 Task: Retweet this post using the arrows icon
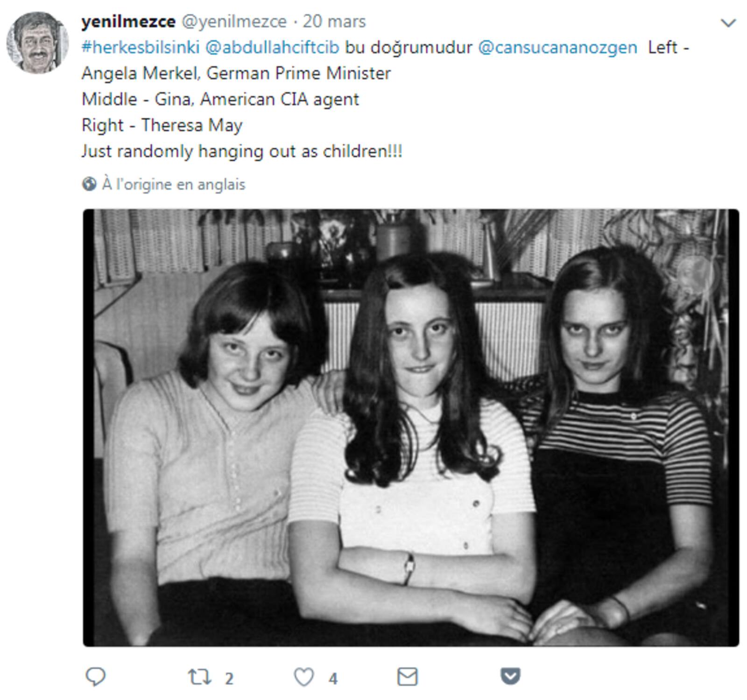click(x=199, y=677)
